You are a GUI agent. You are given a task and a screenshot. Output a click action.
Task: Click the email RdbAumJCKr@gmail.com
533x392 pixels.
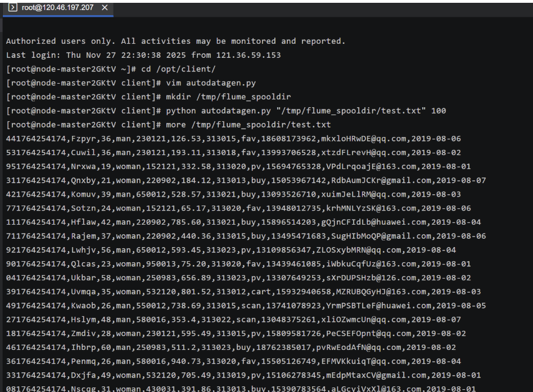coord(381,180)
